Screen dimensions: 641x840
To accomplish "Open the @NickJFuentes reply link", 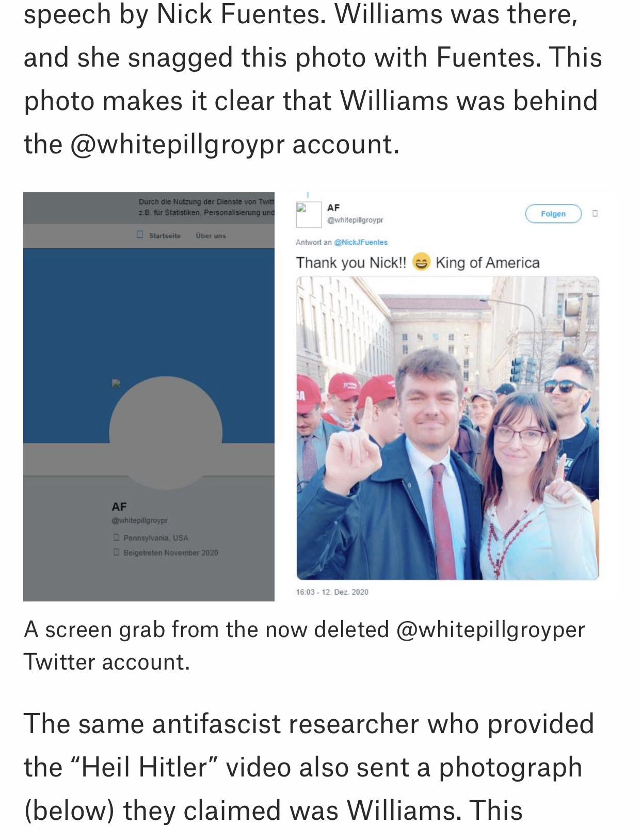I will point(361,242).
